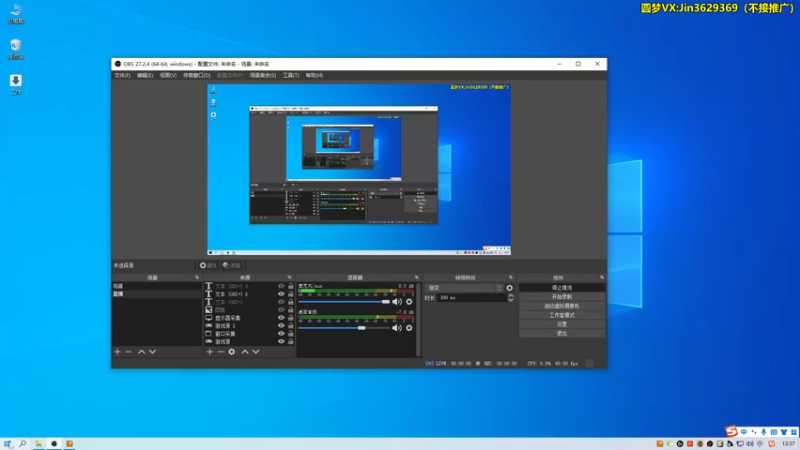
Task: Open the 场景集合(S) menu
Action: 263,75
